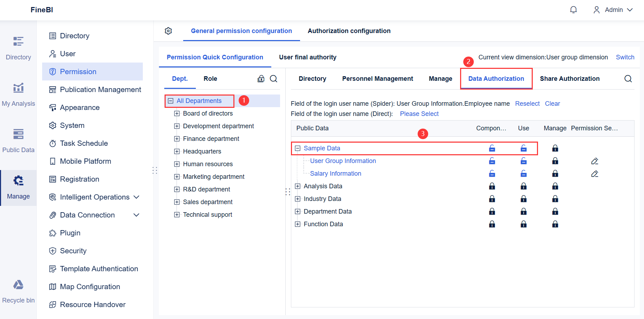The image size is (644, 319).
Task: Toggle the Component lock for Sample Data
Action: pyautogui.click(x=492, y=148)
